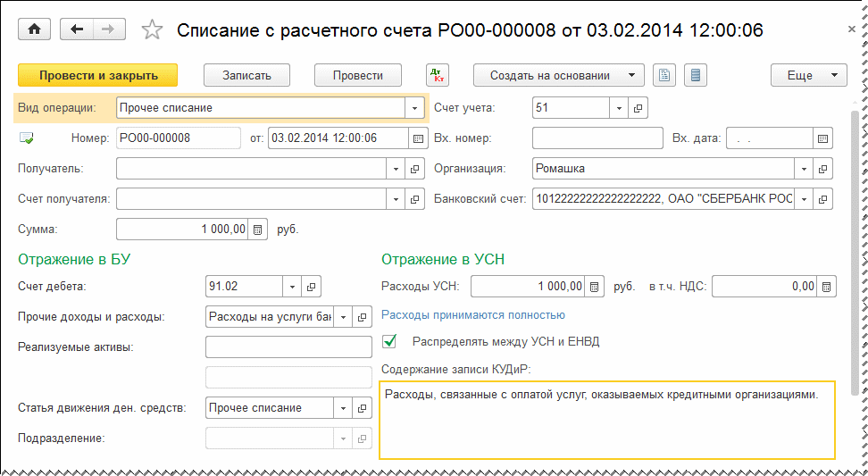Click the Провести и закрыть button
The image size is (868, 476).
tap(98, 76)
